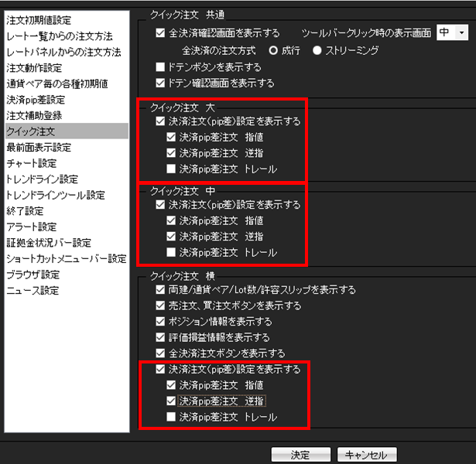Toggle 評価損益情報を表示する checkbox

click(x=160, y=337)
